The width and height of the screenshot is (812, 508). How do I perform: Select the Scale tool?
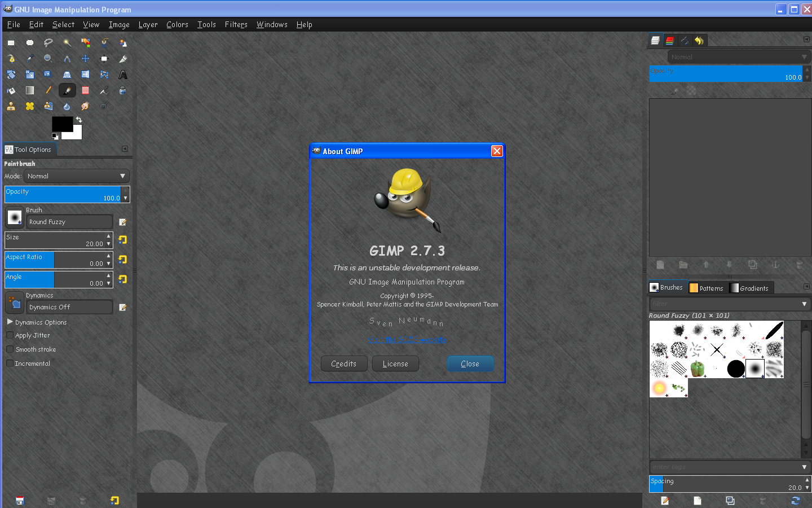[30, 75]
